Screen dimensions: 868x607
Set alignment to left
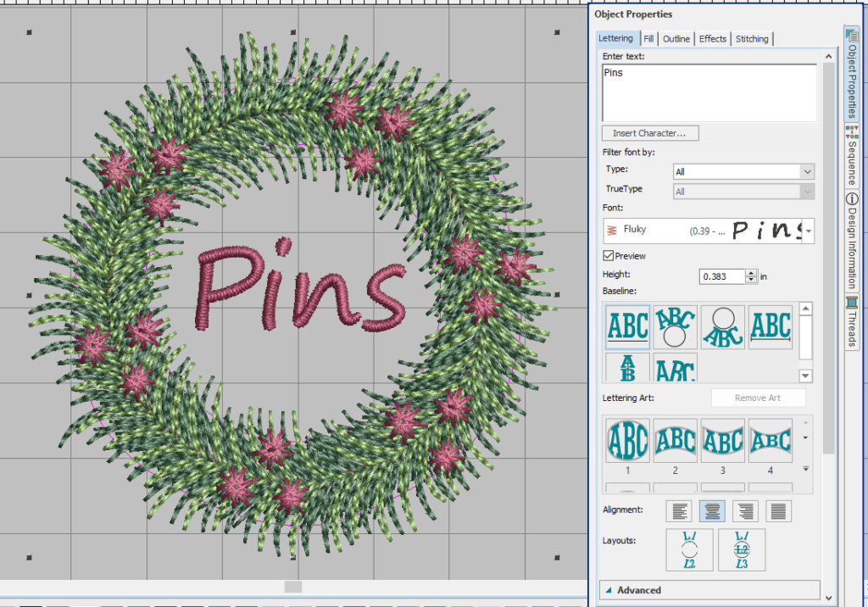coord(679,510)
